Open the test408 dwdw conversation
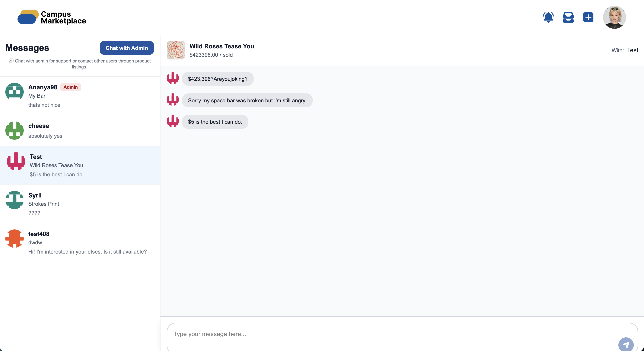This screenshot has height=351, width=644. pyautogui.click(x=80, y=242)
